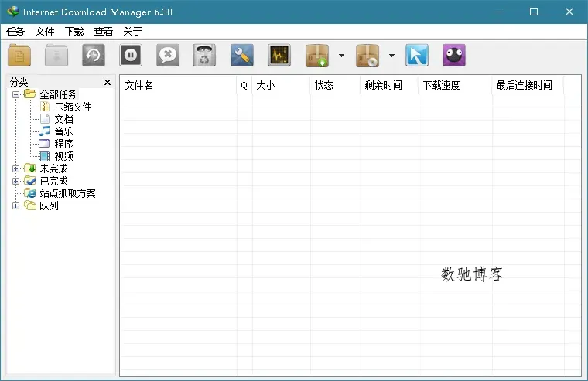Click the stacked folders icon beside 队列
Screen dimensions: 588x381
[x=30, y=206]
